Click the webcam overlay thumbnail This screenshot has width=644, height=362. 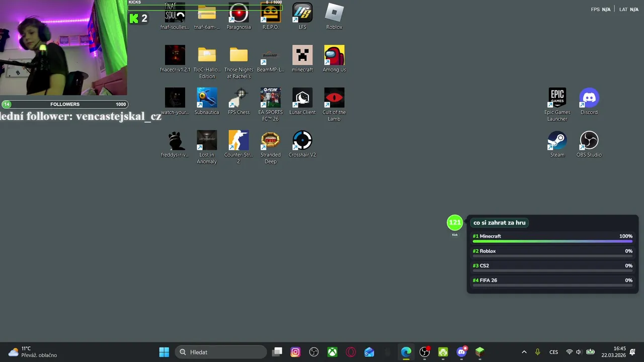coord(63,48)
